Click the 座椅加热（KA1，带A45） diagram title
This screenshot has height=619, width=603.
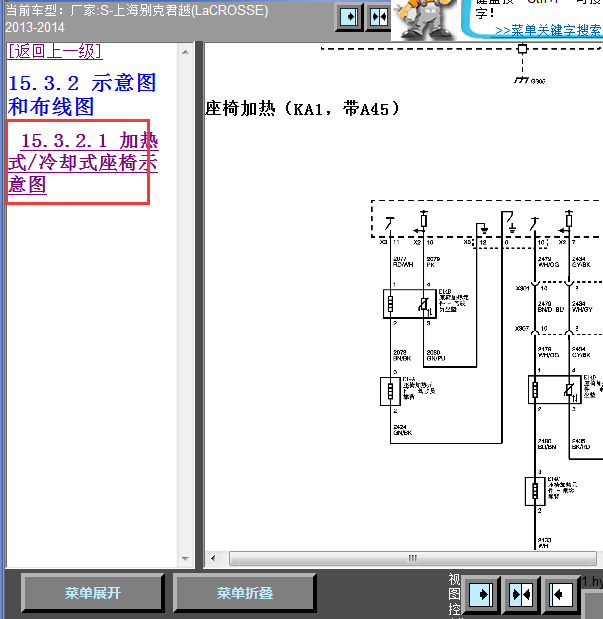click(302, 109)
